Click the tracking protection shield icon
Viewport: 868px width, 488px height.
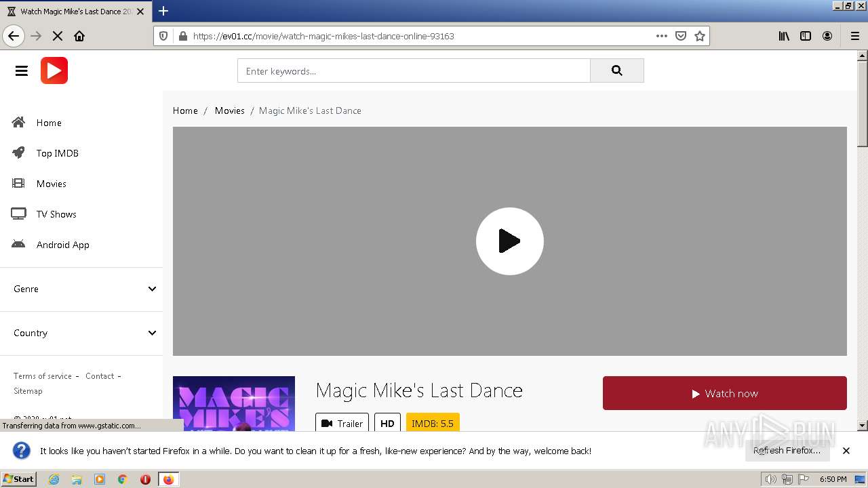(x=163, y=36)
